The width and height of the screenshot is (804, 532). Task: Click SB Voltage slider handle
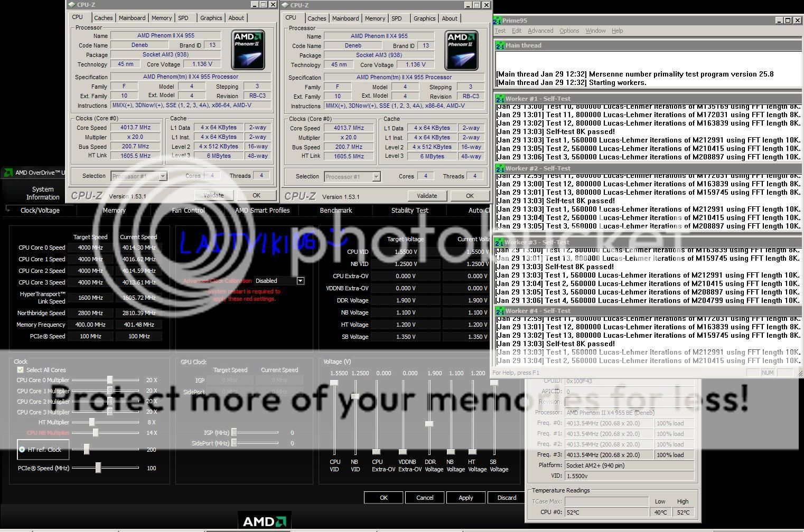pyautogui.click(x=494, y=383)
